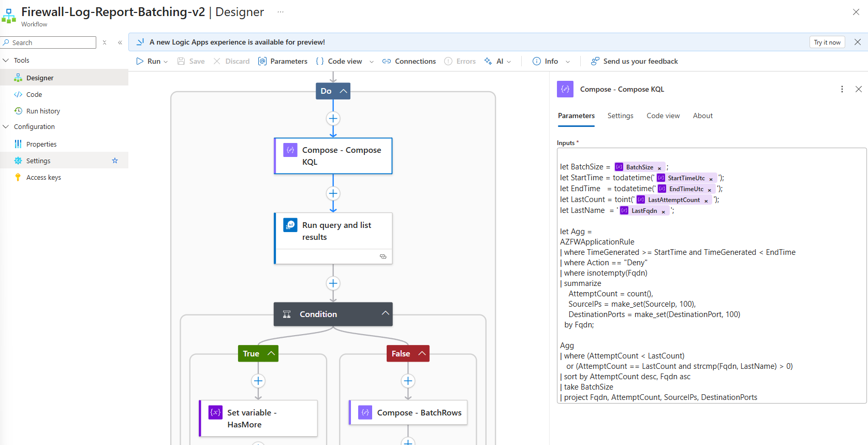Screen dimensions: 868x445
Task: Open workflow Parameters from the toolbar
Action: [x=283, y=61]
